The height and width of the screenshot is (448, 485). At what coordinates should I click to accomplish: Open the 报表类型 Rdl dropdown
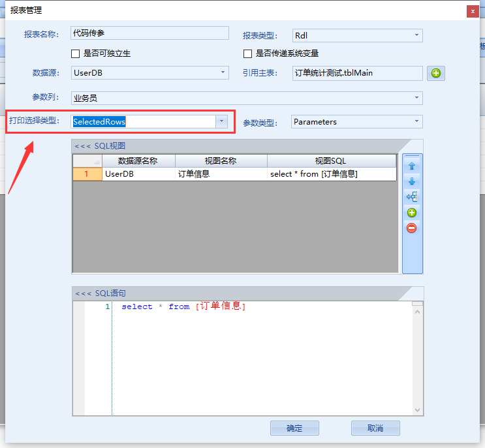point(416,35)
